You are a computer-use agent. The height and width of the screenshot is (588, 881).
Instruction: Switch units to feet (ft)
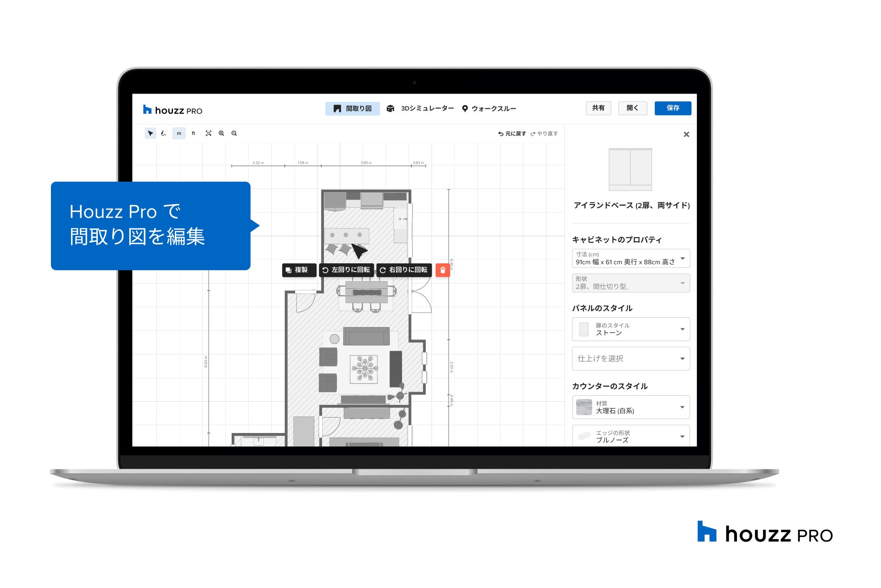tap(193, 133)
